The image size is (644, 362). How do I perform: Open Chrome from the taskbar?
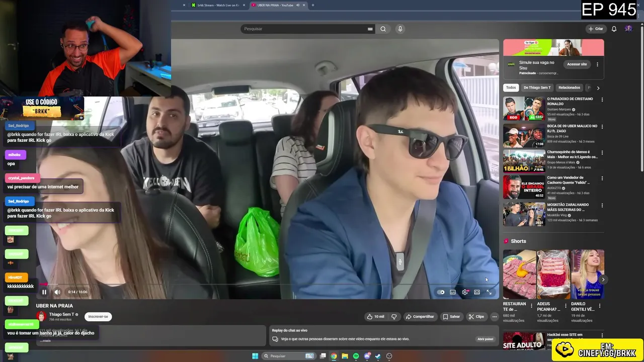pos(334,356)
